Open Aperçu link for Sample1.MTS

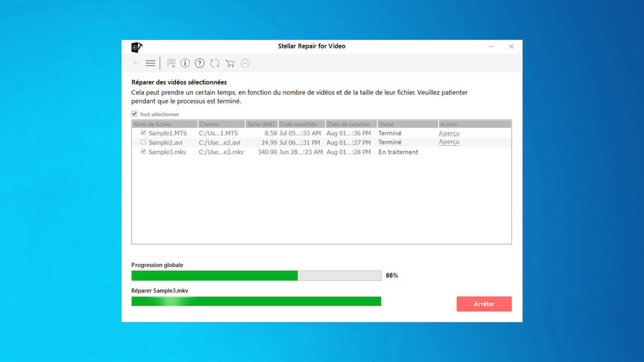click(449, 133)
